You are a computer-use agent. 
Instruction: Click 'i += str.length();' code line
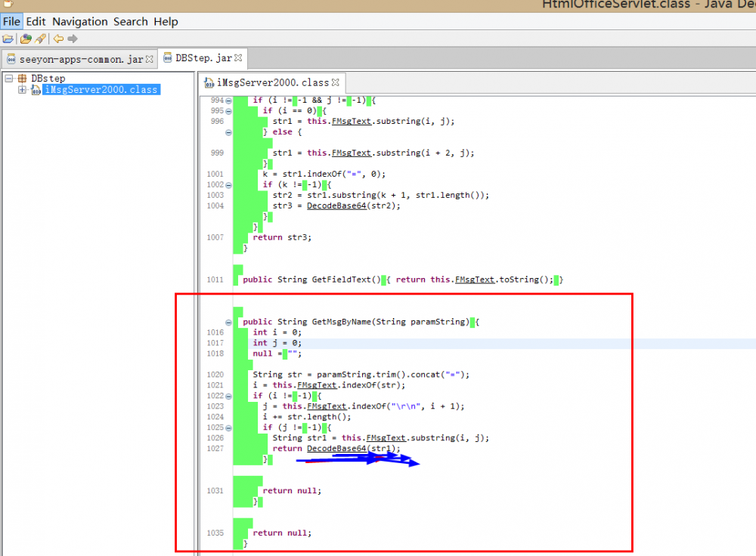tap(307, 417)
